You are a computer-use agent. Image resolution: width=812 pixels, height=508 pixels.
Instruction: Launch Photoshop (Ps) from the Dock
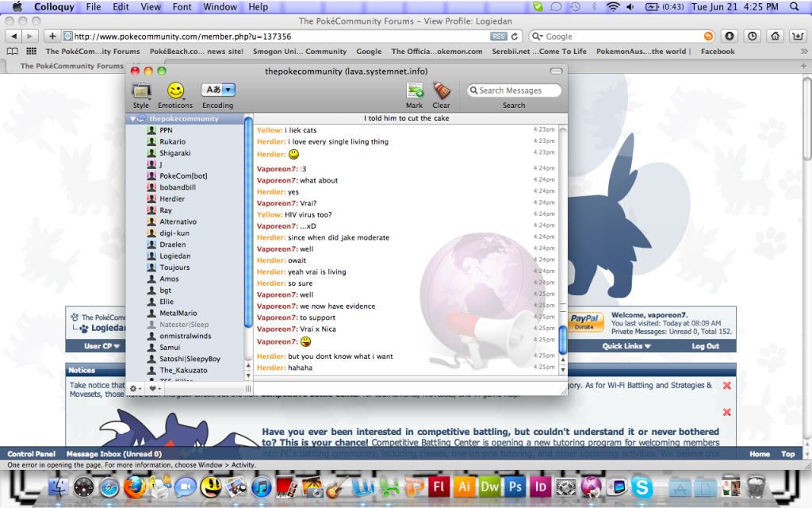(515, 487)
